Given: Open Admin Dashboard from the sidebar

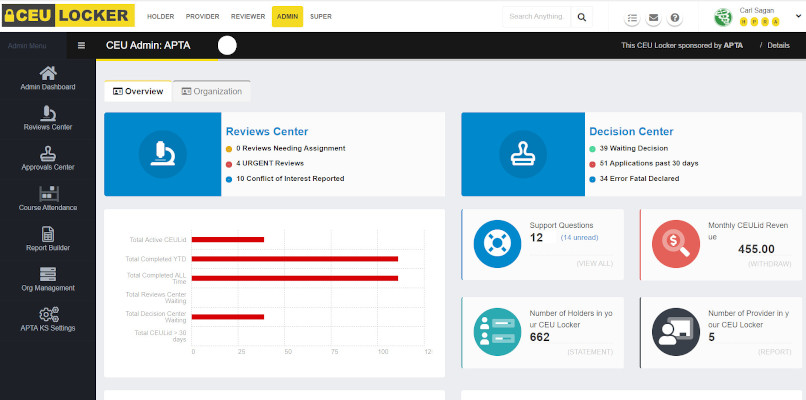Looking at the screenshot, I should coord(48,78).
